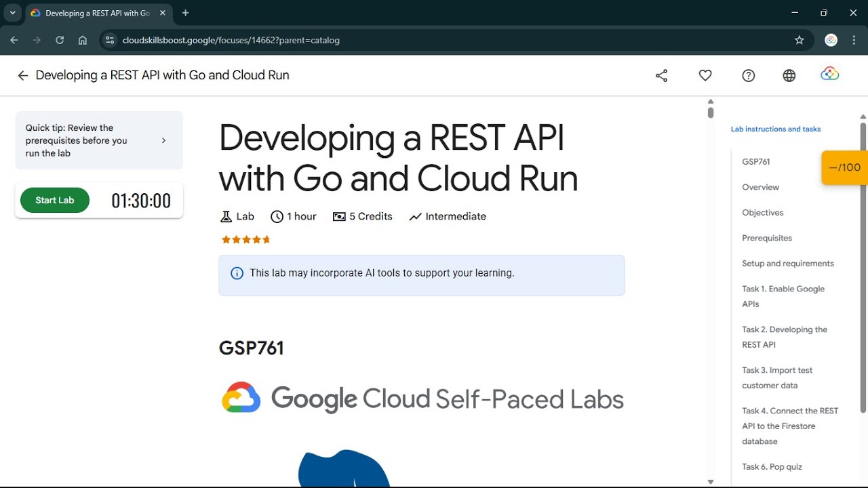The width and height of the screenshot is (868, 488).
Task: Click the Lab flask icon
Action: 226,217
